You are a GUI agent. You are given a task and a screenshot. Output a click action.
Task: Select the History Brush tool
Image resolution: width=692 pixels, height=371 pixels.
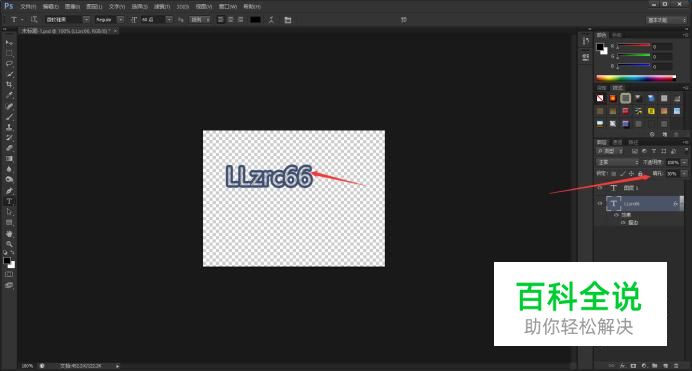[x=9, y=138]
